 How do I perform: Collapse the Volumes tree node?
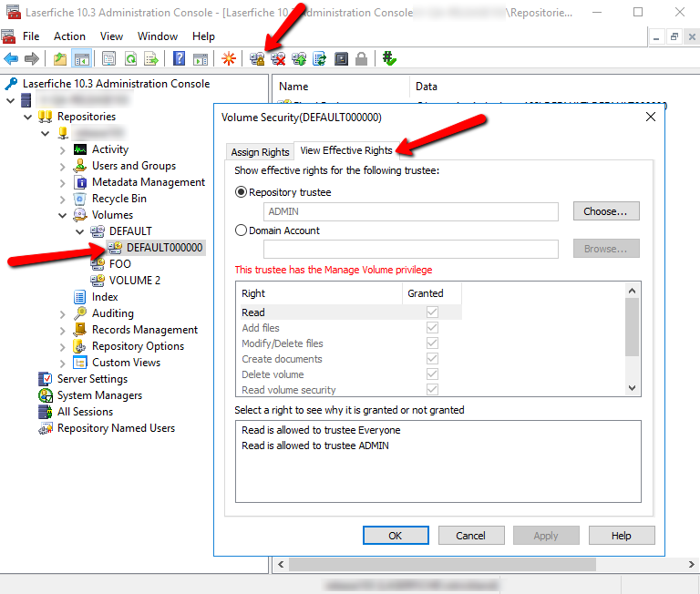(63, 216)
